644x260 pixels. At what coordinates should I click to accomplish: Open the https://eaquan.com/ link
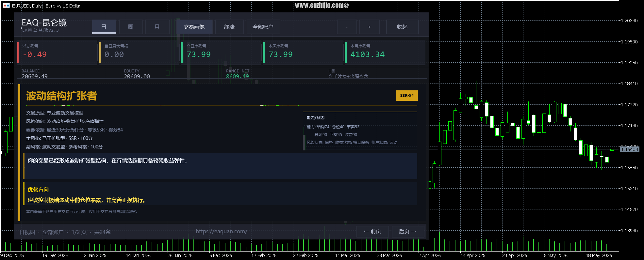coord(222,231)
